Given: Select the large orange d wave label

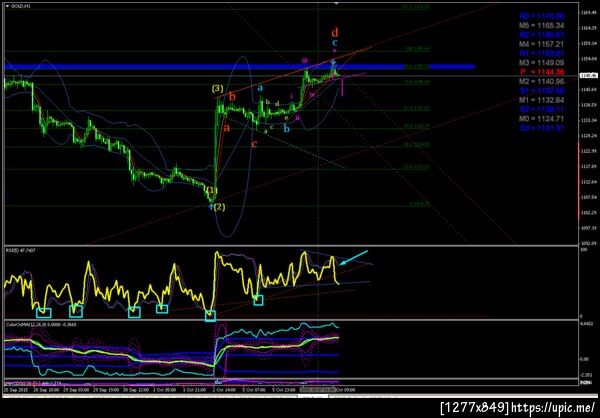Looking at the screenshot, I should click(x=335, y=31).
